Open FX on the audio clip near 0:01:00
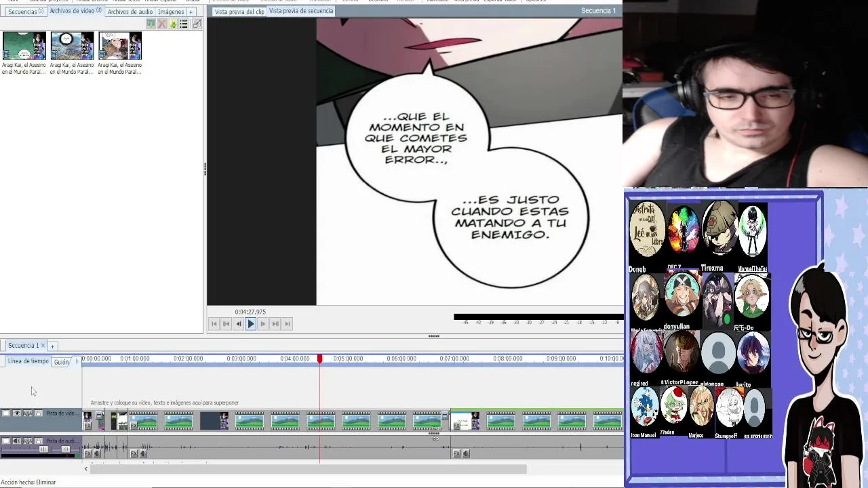The image size is (868, 488). pos(134,453)
